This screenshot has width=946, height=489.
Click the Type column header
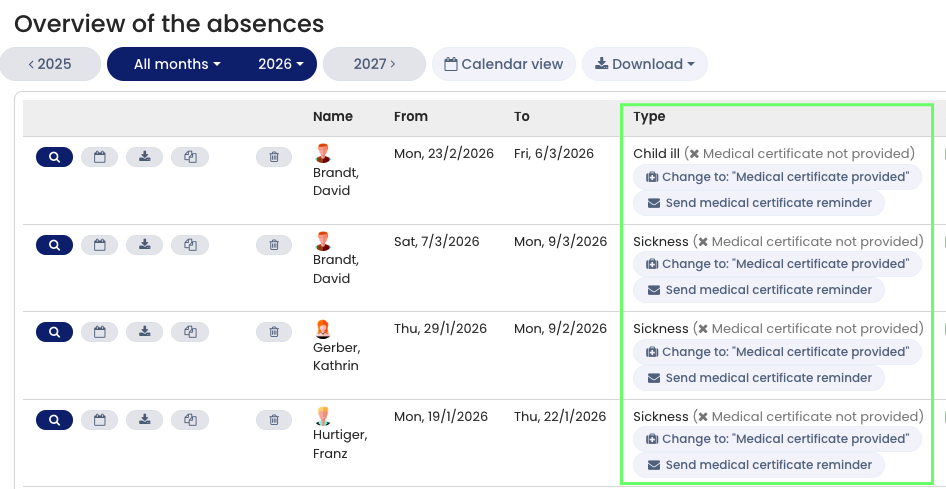click(x=649, y=117)
